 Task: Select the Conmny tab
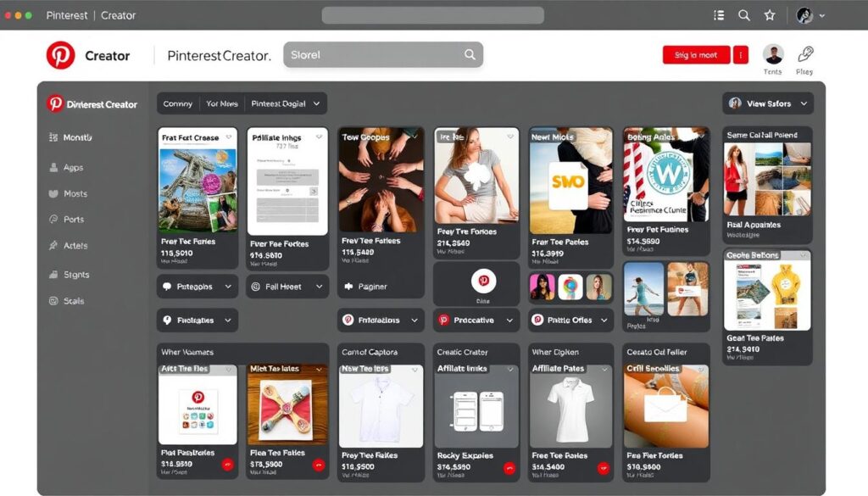(178, 103)
